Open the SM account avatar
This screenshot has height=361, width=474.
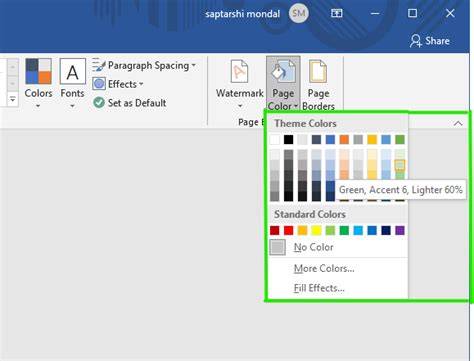coord(299,13)
